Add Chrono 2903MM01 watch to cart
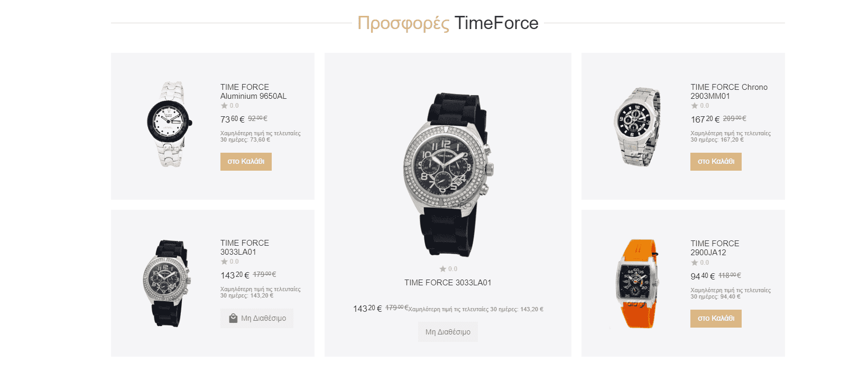 click(716, 162)
